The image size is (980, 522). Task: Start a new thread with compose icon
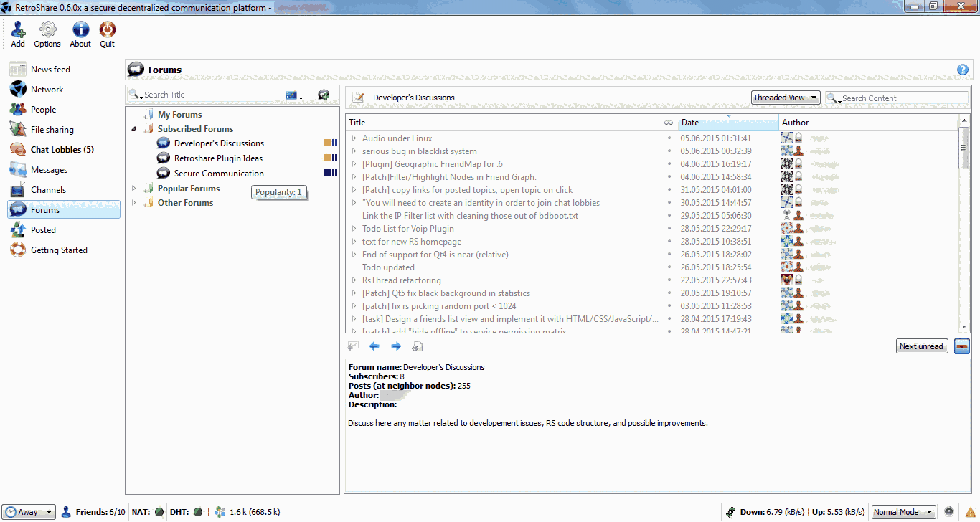[358, 98]
